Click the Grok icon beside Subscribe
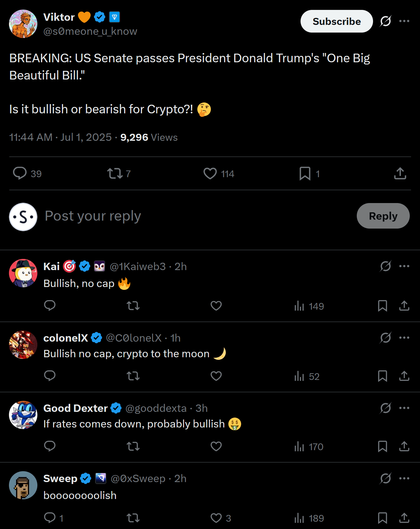 (386, 21)
